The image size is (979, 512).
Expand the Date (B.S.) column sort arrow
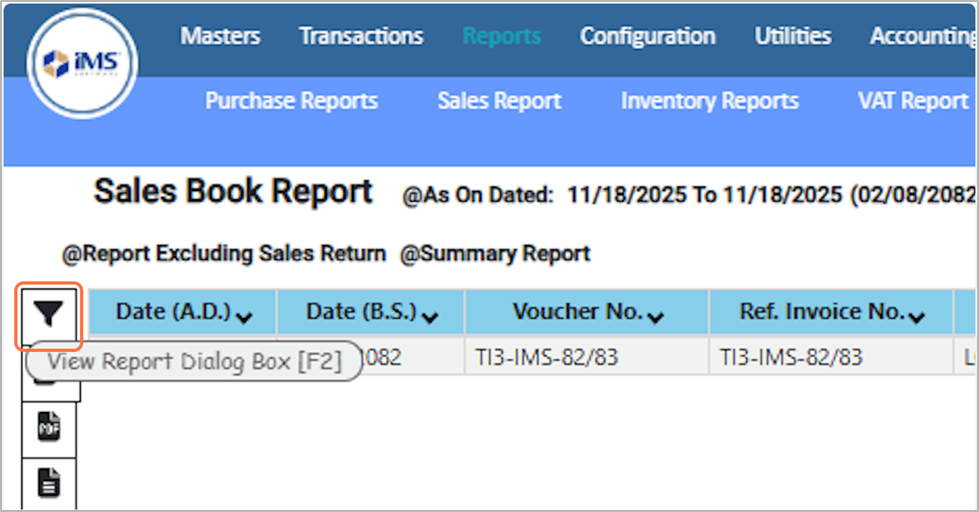pos(430,316)
